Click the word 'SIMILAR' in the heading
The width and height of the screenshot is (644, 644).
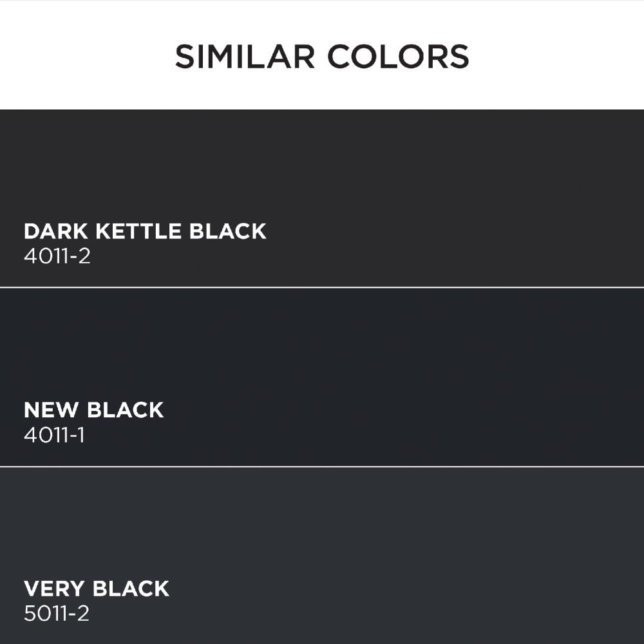pyautogui.click(x=245, y=56)
